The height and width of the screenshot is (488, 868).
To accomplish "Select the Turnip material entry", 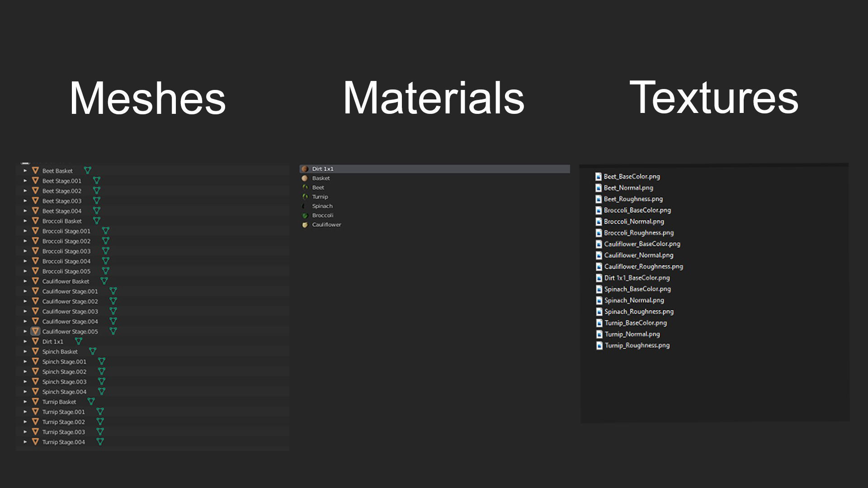I will pyautogui.click(x=320, y=197).
